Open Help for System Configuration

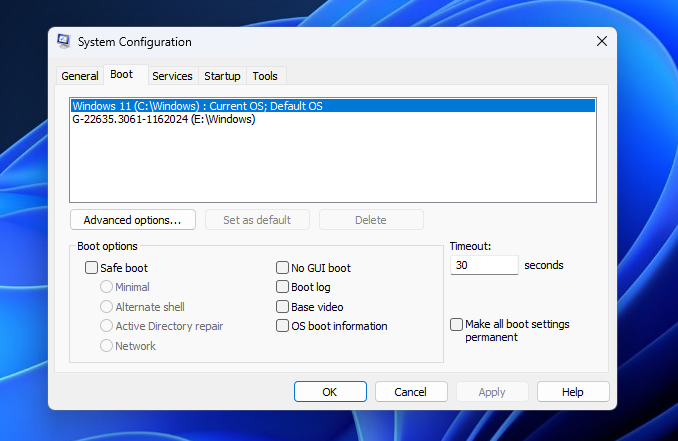tap(573, 392)
